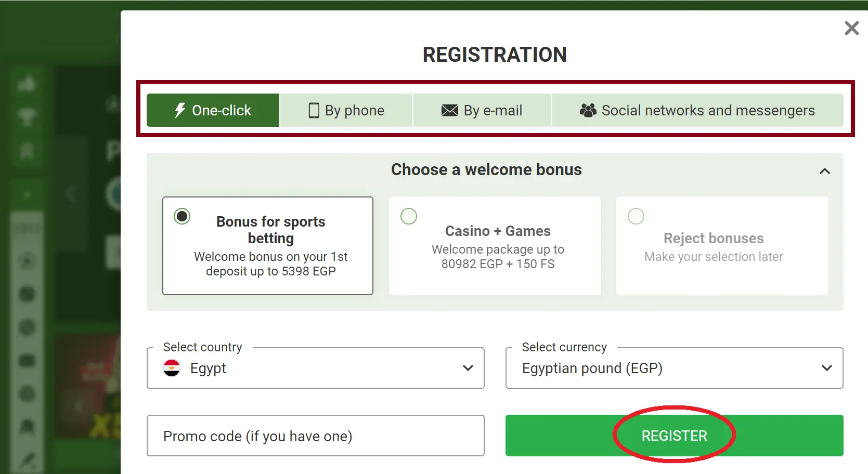The height and width of the screenshot is (474, 868).
Task: Switch to the By phone registration tab
Action: (x=346, y=110)
